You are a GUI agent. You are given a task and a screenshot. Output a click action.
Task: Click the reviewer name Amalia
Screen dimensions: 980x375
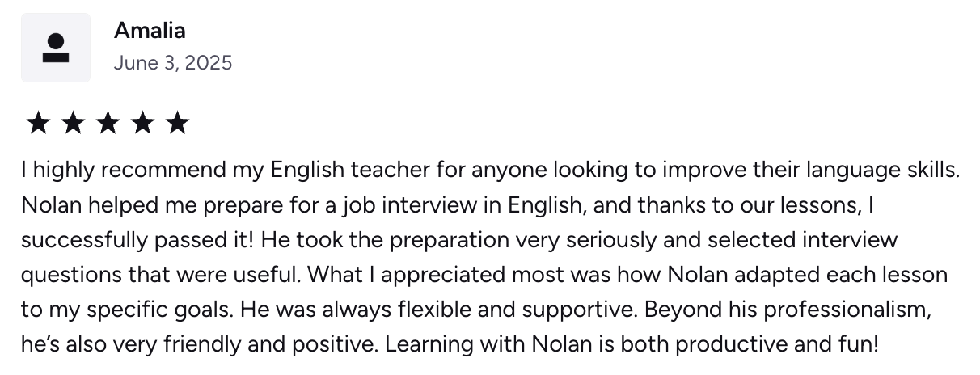tap(150, 31)
